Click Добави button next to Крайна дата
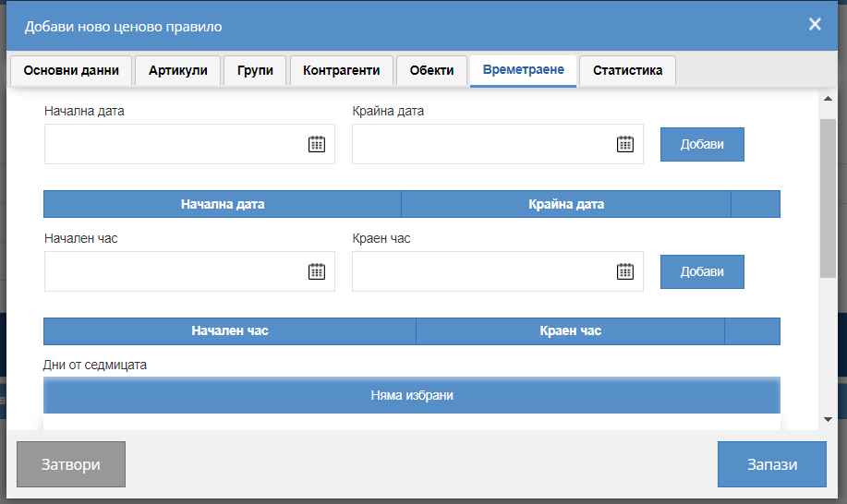The image size is (847, 504). pyautogui.click(x=702, y=144)
